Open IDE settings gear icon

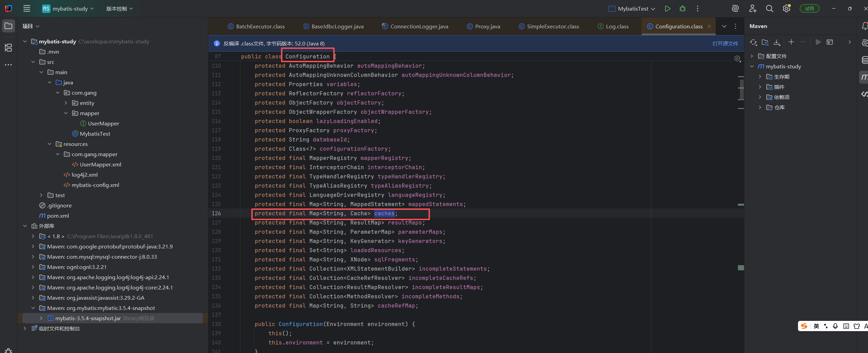click(x=787, y=9)
